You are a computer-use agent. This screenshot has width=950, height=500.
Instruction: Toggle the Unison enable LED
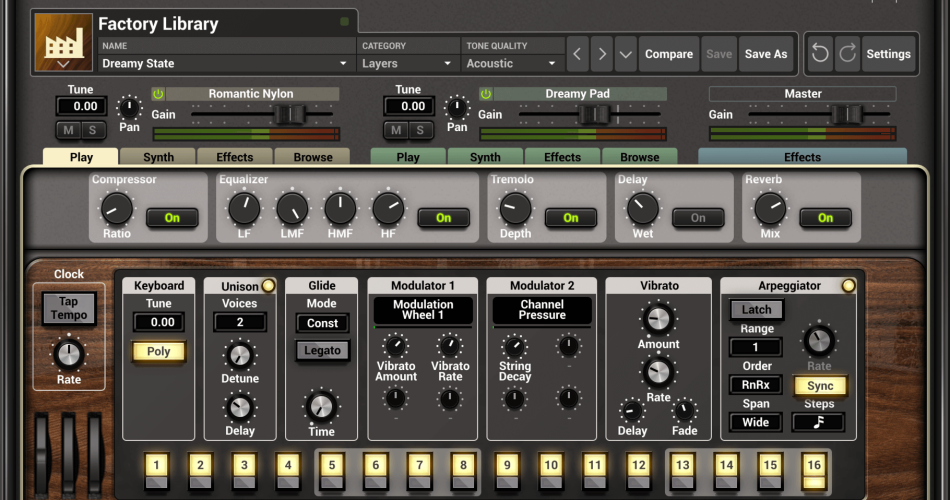pyautogui.click(x=268, y=286)
